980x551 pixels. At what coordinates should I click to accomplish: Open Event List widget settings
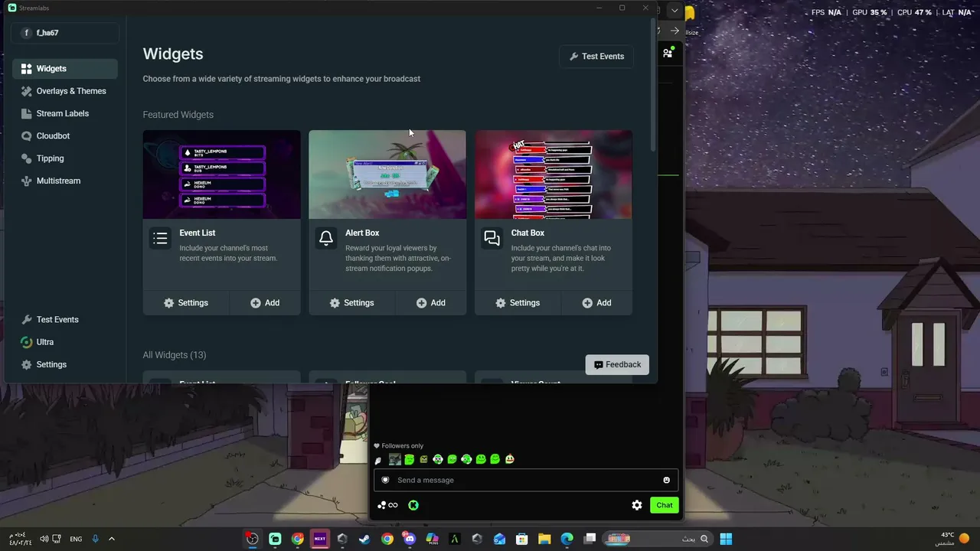coord(186,303)
